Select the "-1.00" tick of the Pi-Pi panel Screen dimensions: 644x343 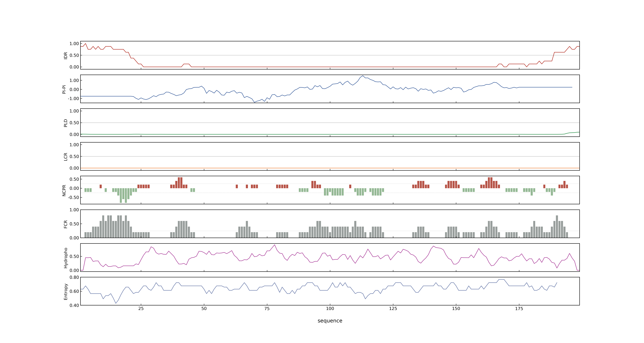click(73, 99)
